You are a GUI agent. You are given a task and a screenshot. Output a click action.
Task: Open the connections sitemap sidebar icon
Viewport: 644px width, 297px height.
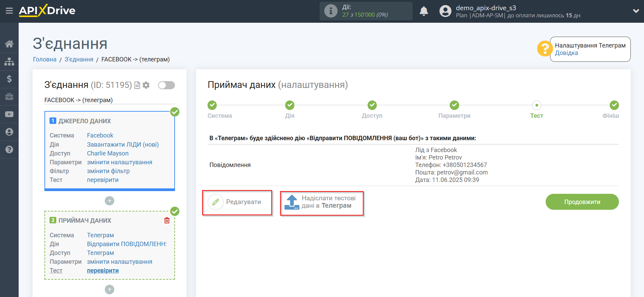point(9,61)
